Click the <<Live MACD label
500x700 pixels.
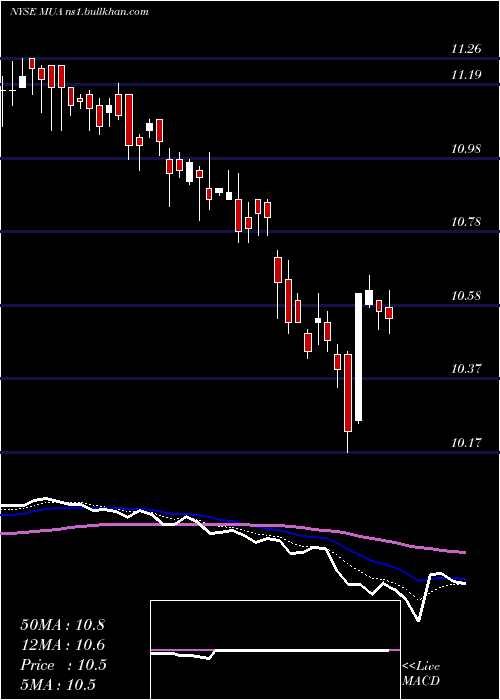[x=421, y=674]
